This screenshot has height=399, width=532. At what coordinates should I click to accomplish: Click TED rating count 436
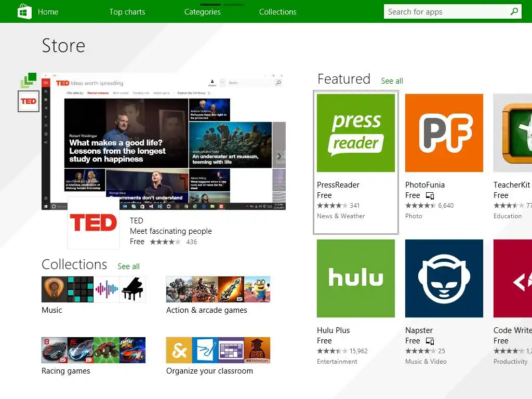(192, 242)
